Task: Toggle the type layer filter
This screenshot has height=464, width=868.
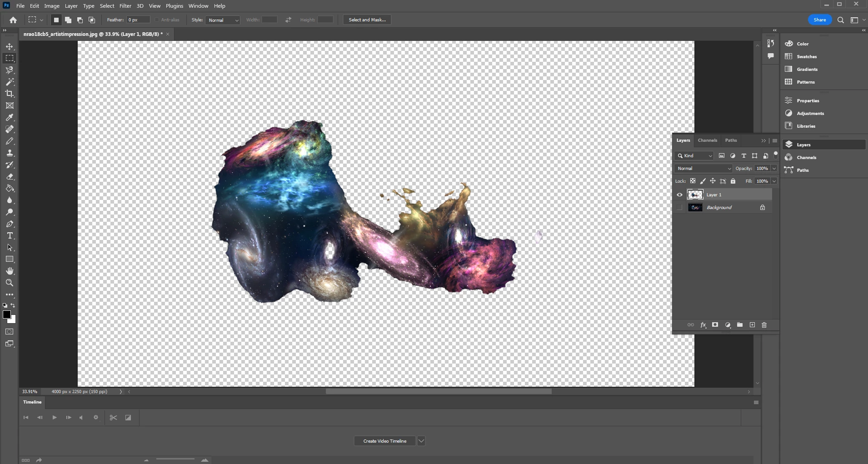Action: click(744, 156)
